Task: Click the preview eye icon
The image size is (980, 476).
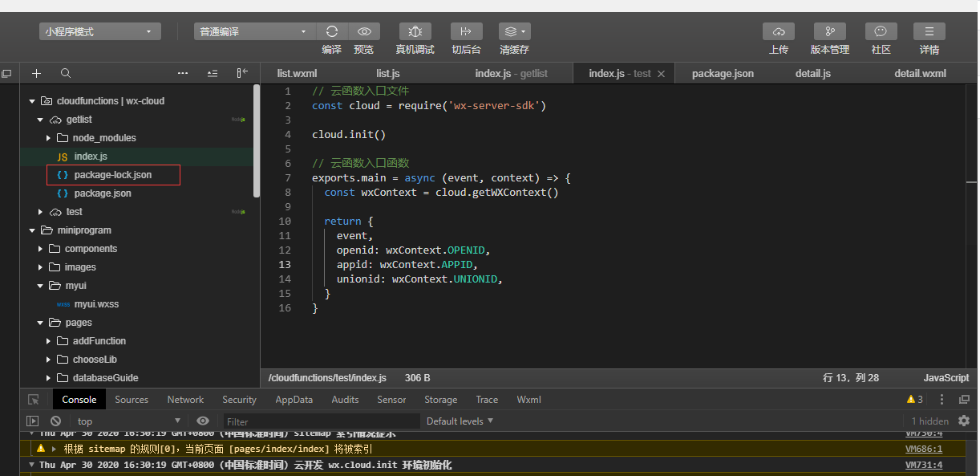Action: (364, 31)
